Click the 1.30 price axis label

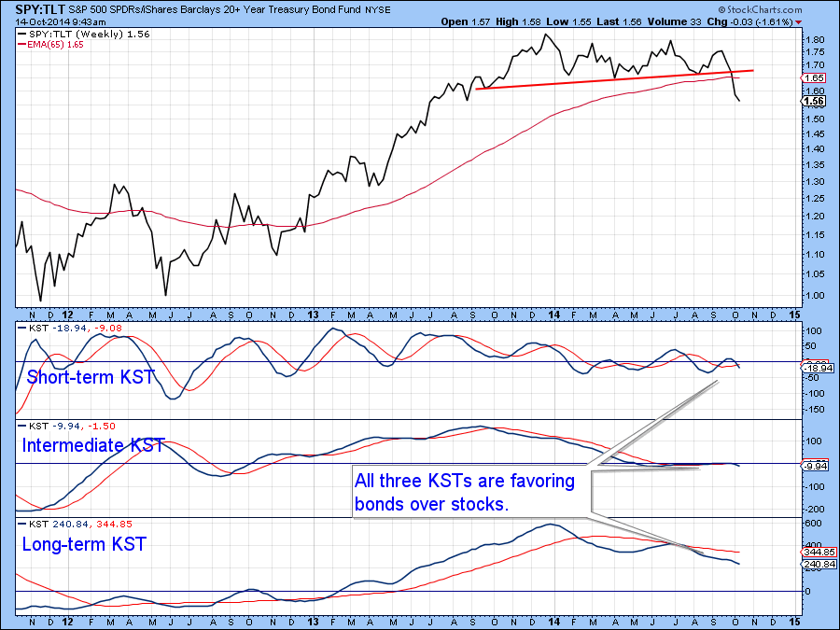click(814, 182)
